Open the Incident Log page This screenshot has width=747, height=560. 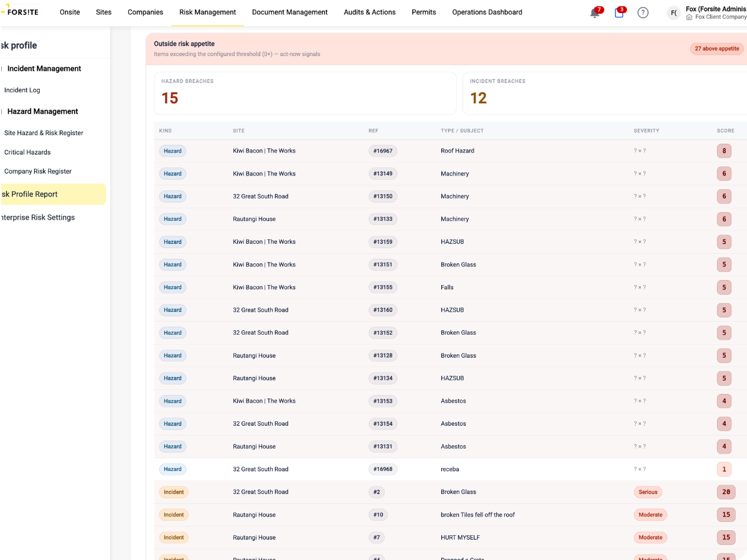pos(22,90)
